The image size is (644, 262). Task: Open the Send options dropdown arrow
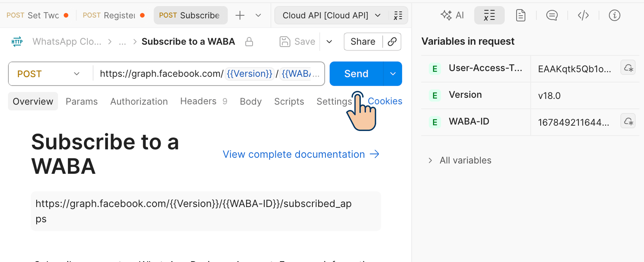tap(393, 74)
